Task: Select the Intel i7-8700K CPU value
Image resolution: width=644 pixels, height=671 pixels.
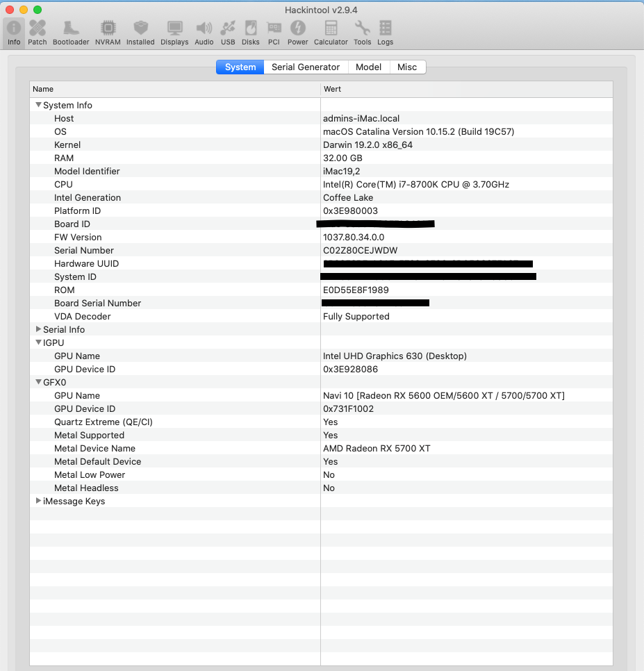Action: 416,185
